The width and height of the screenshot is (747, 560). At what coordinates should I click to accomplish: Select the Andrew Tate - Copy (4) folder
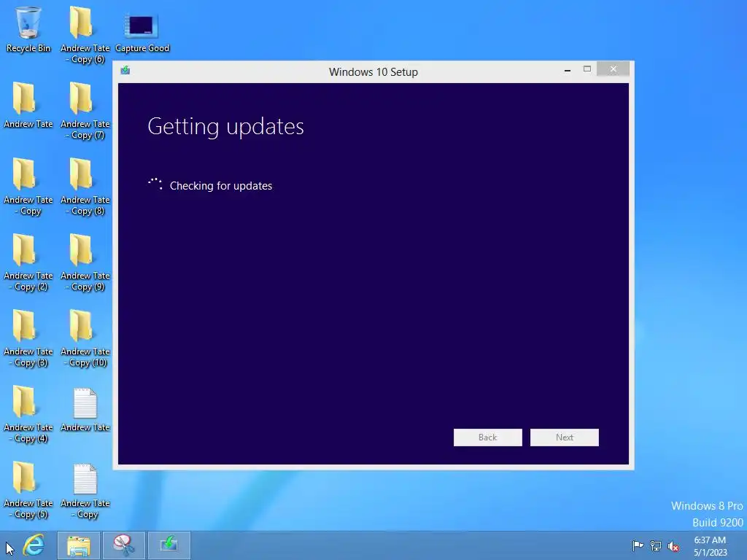pyautogui.click(x=28, y=414)
